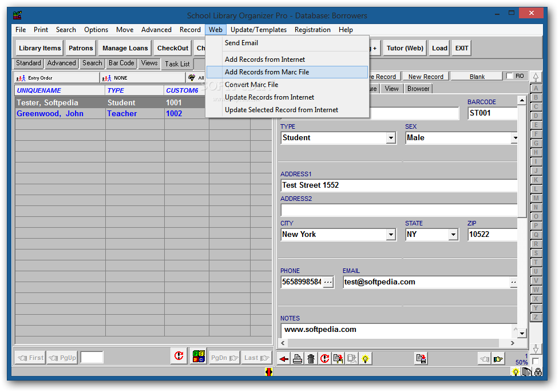Open the STATE dropdown showing NY

click(x=453, y=235)
